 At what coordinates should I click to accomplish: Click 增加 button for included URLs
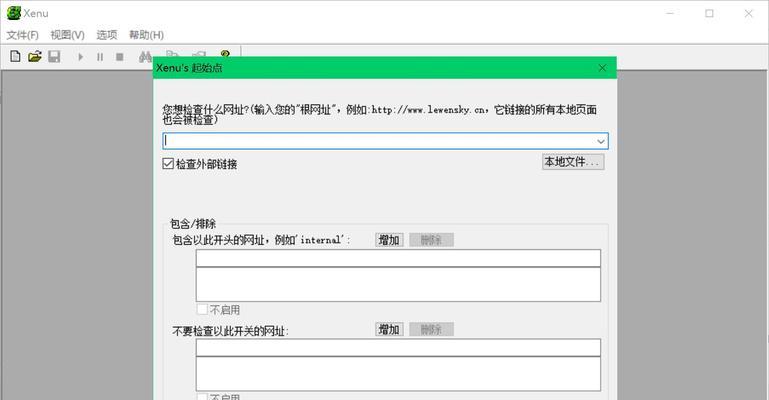[x=389, y=240]
